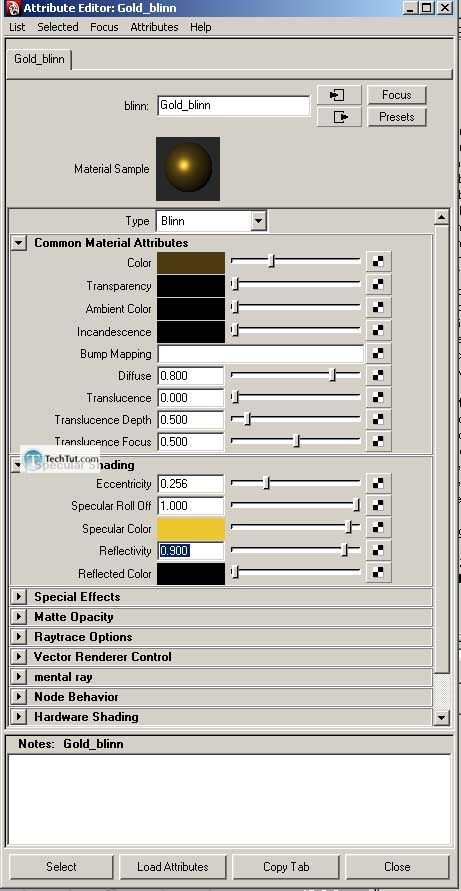Image resolution: width=461 pixels, height=891 pixels.
Task: Select the Gold_blinn tab
Action: click(x=39, y=59)
